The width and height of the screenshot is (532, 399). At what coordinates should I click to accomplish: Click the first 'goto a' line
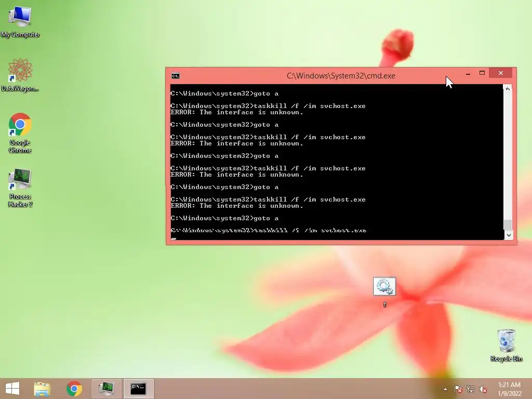[224, 94]
